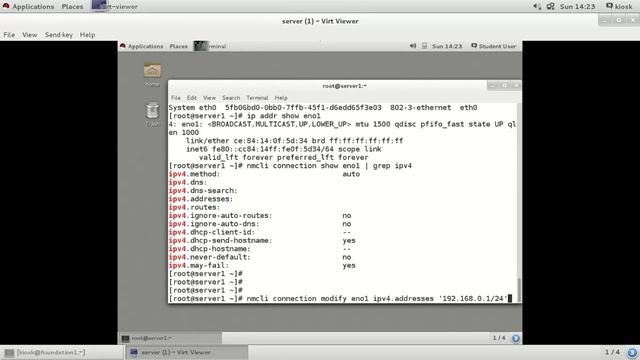
Task: Open terminal View menu
Action: tap(209, 98)
